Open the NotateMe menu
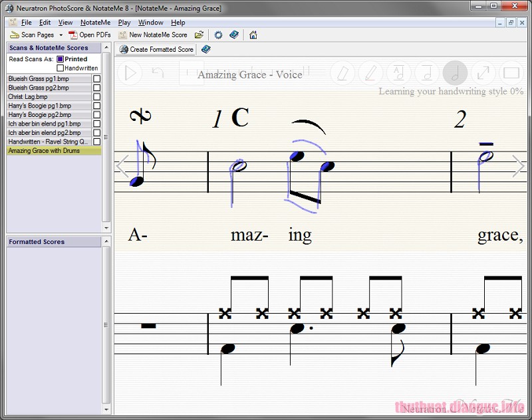532x420 pixels. coord(95,23)
